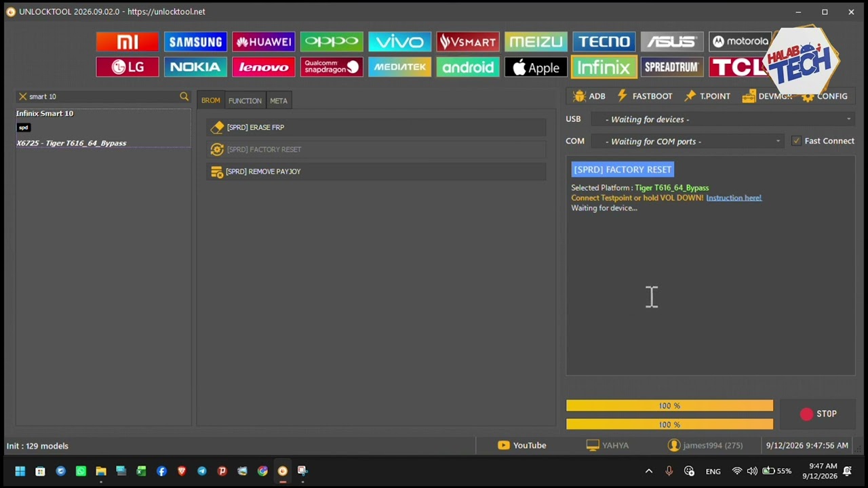
Task: Click the james1994 user account icon
Action: (673, 445)
